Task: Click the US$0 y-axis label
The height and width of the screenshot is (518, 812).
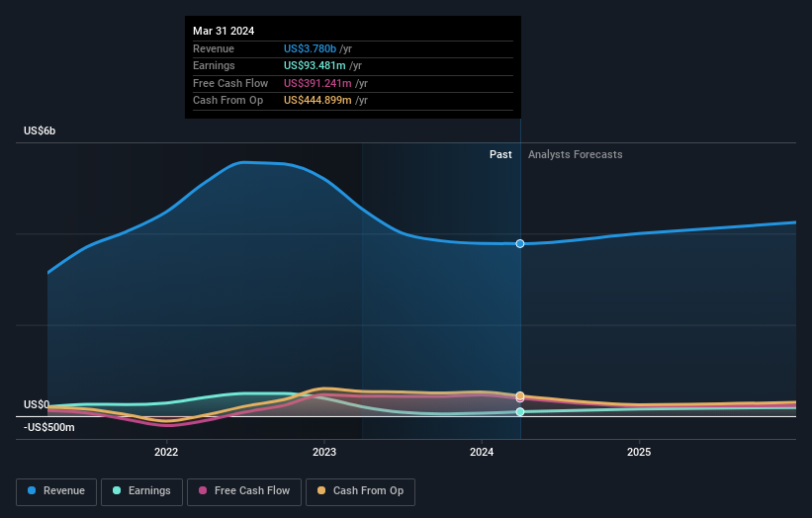Action: 37,404
